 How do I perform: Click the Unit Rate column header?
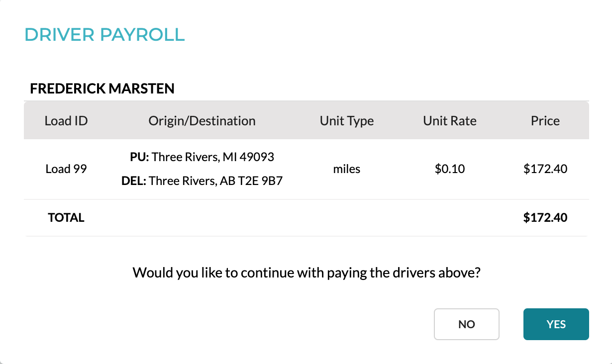tap(449, 120)
